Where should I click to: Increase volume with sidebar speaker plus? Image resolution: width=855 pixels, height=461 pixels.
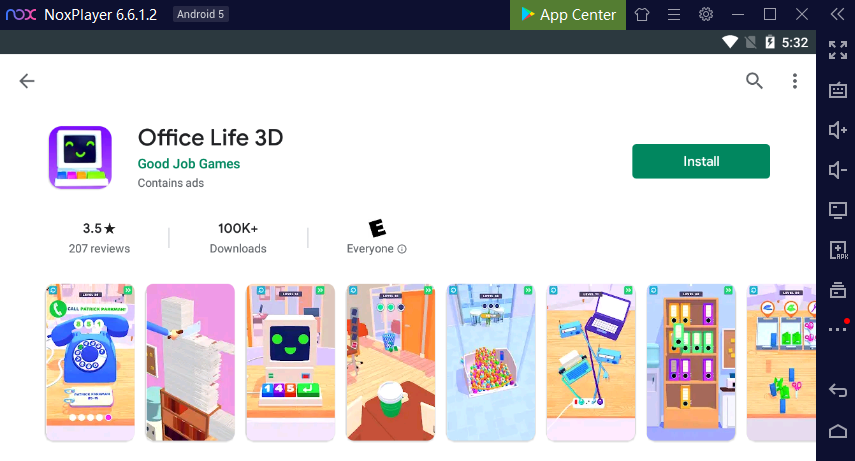tap(838, 130)
